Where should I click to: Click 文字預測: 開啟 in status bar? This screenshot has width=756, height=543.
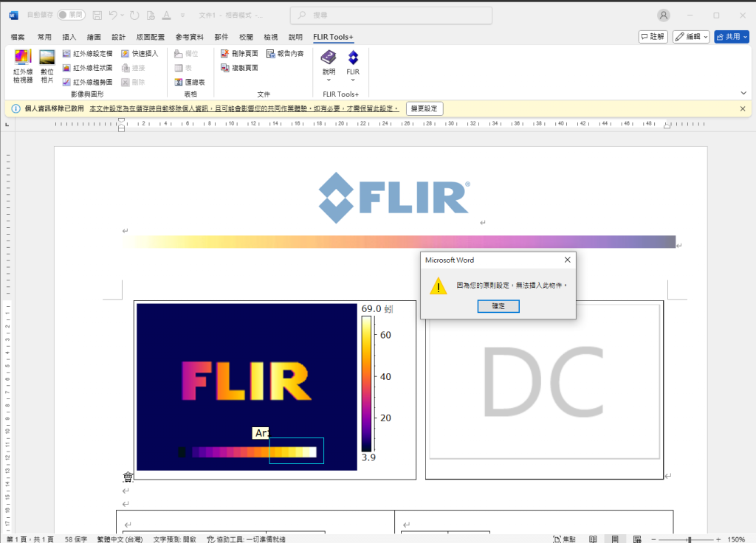click(174, 539)
